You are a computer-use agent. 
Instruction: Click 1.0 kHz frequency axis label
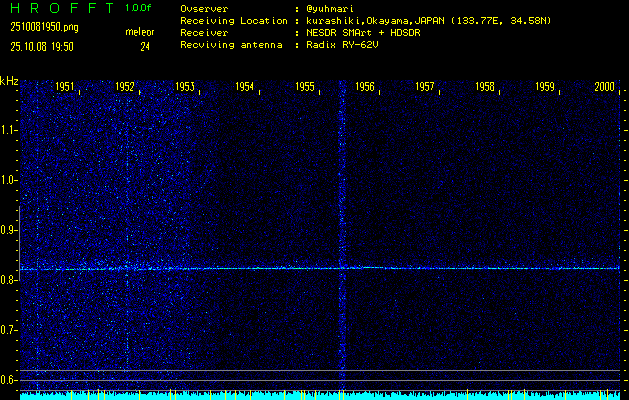pyautogui.click(x=8, y=180)
